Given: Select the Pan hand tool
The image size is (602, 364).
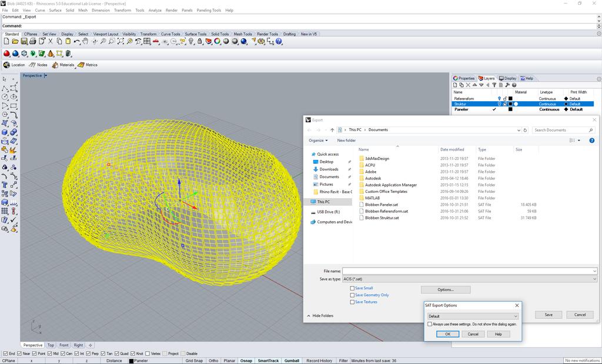Looking at the screenshot, I should (x=85, y=42).
